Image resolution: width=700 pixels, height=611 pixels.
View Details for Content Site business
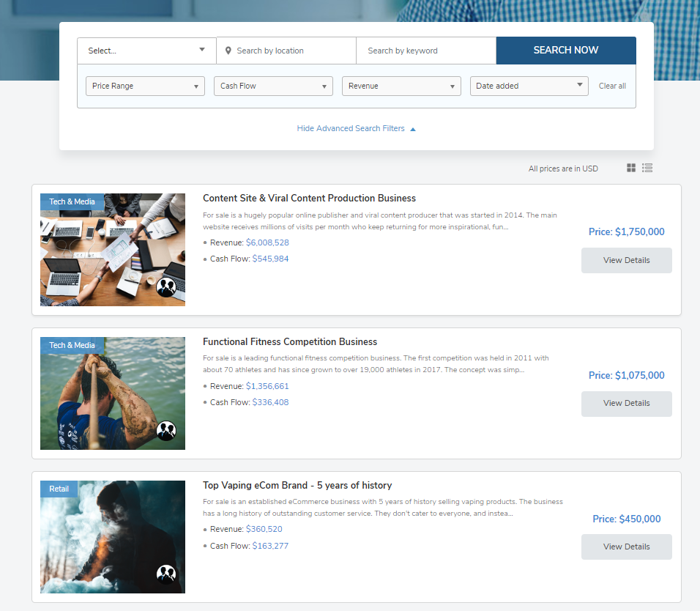click(626, 260)
